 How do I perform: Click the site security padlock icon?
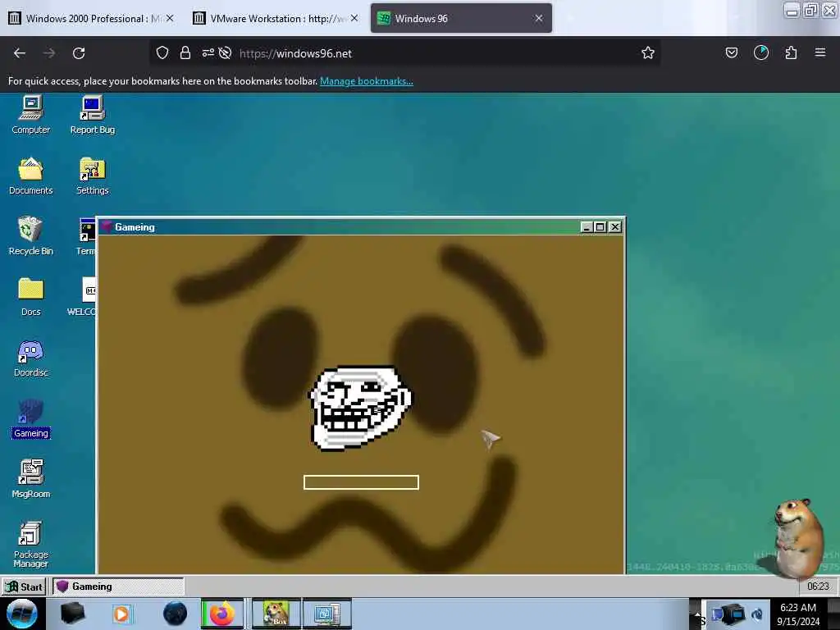185,53
